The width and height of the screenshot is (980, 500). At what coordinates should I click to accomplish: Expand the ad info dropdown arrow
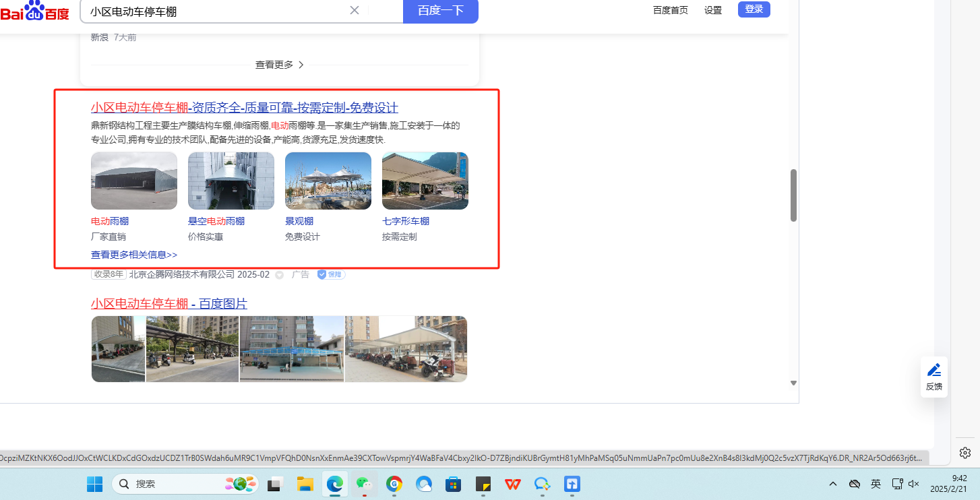pos(280,275)
